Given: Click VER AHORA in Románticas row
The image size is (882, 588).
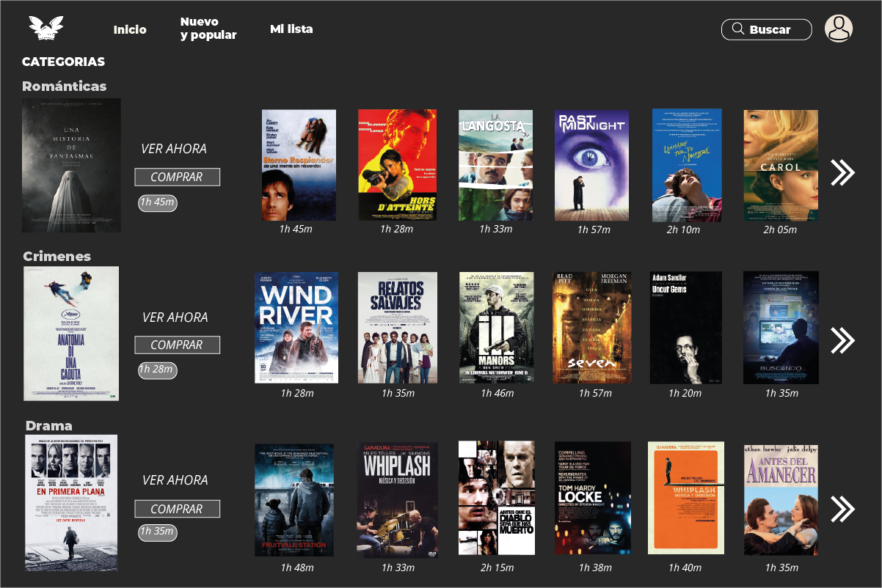Looking at the screenshot, I should click(x=174, y=149).
